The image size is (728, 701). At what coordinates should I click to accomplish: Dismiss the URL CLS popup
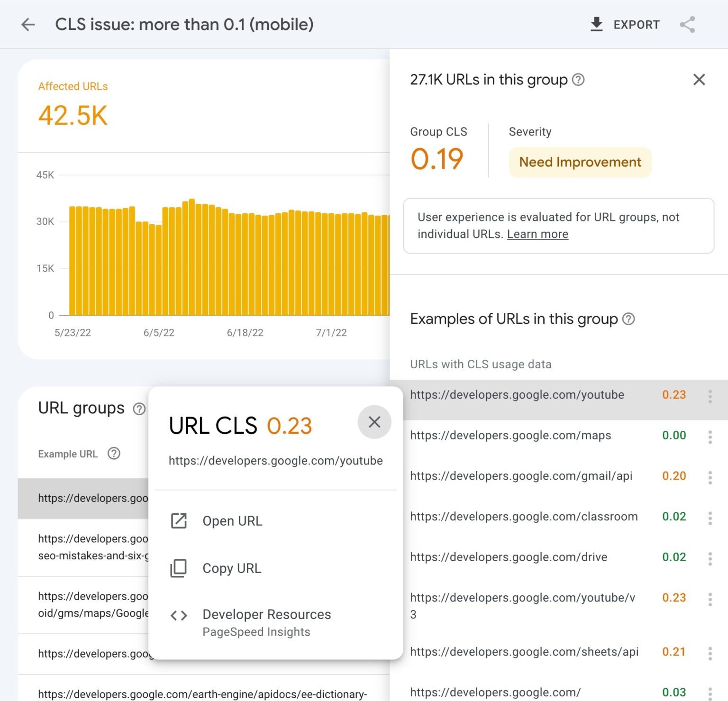tap(374, 422)
